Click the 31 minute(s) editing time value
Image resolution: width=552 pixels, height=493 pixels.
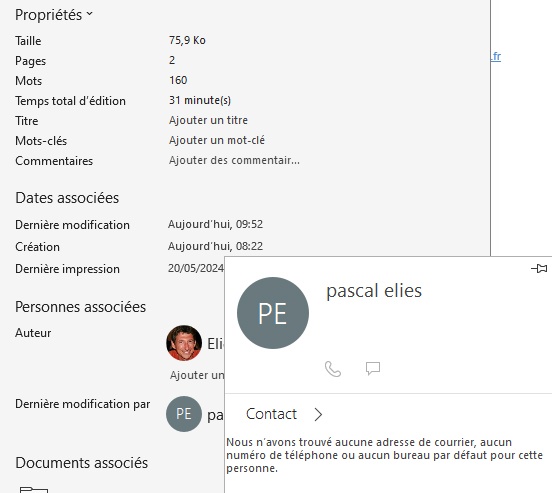coord(200,100)
